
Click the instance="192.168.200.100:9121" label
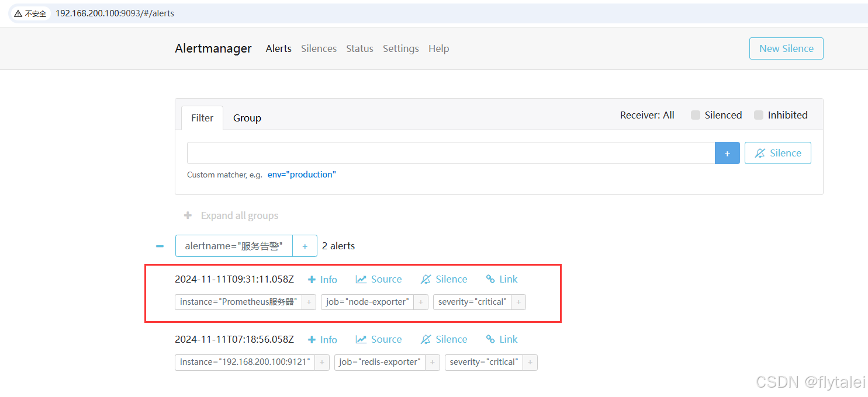[245, 362]
